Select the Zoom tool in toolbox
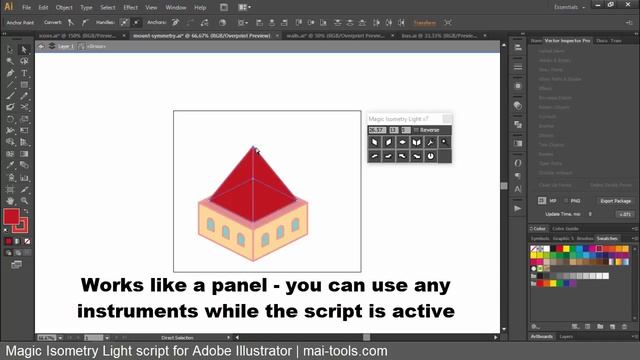 click(24, 201)
